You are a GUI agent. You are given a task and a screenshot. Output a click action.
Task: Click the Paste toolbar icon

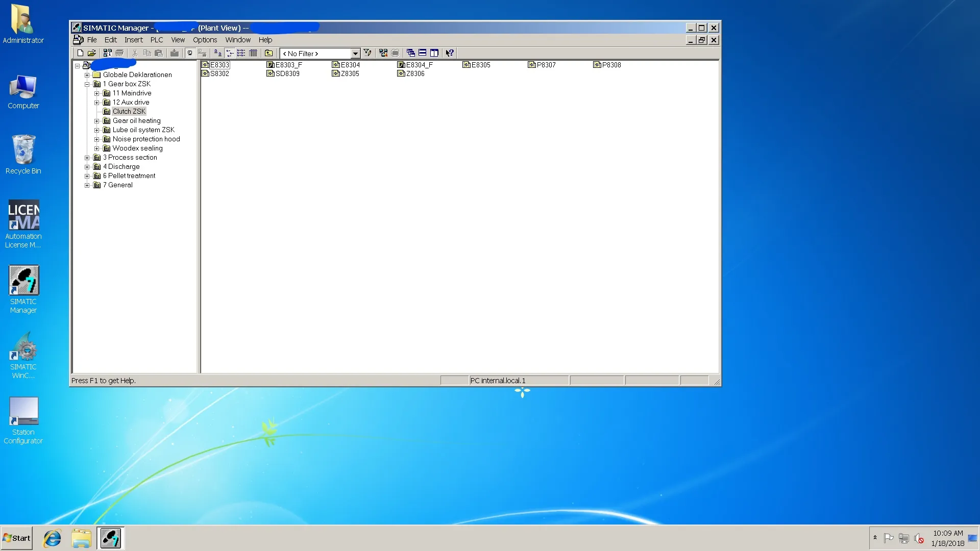(x=159, y=53)
